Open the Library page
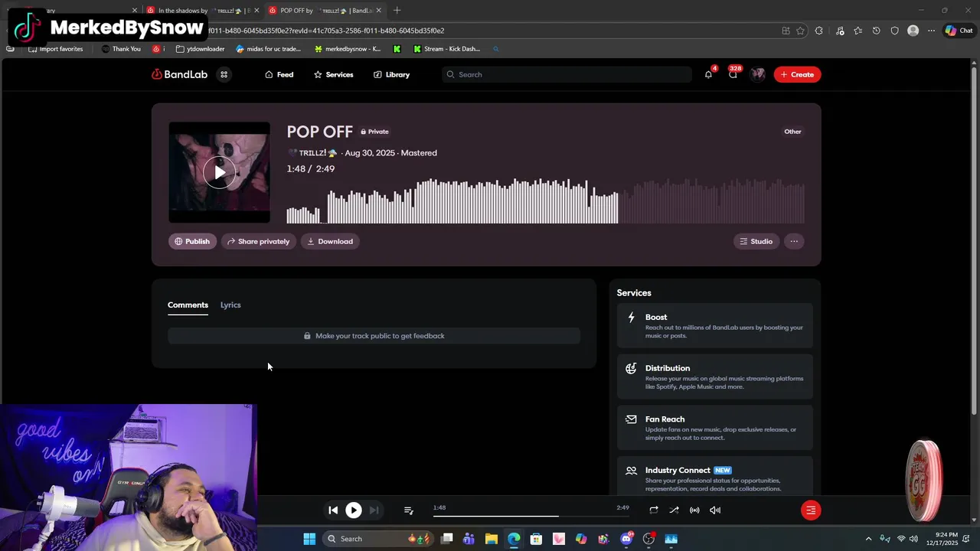The height and width of the screenshot is (551, 980). click(391, 74)
